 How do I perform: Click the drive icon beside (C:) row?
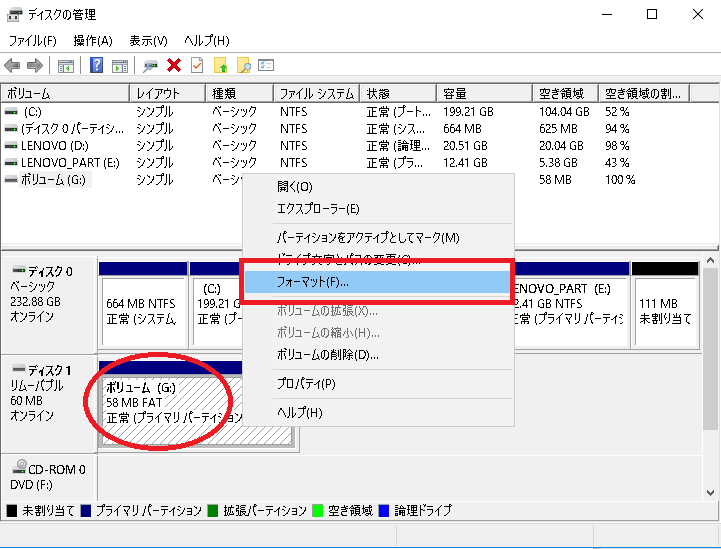click(11, 112)
